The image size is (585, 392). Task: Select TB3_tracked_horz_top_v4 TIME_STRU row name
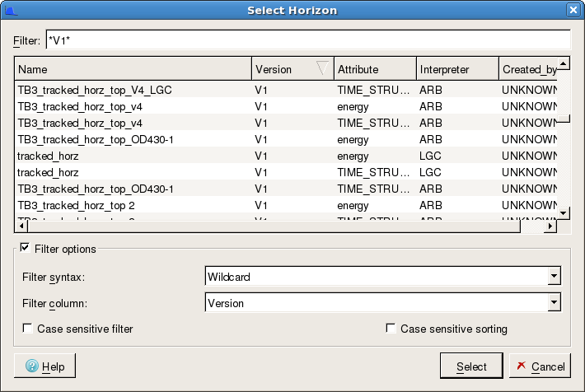pyautogui.click(x=80, y=123)
